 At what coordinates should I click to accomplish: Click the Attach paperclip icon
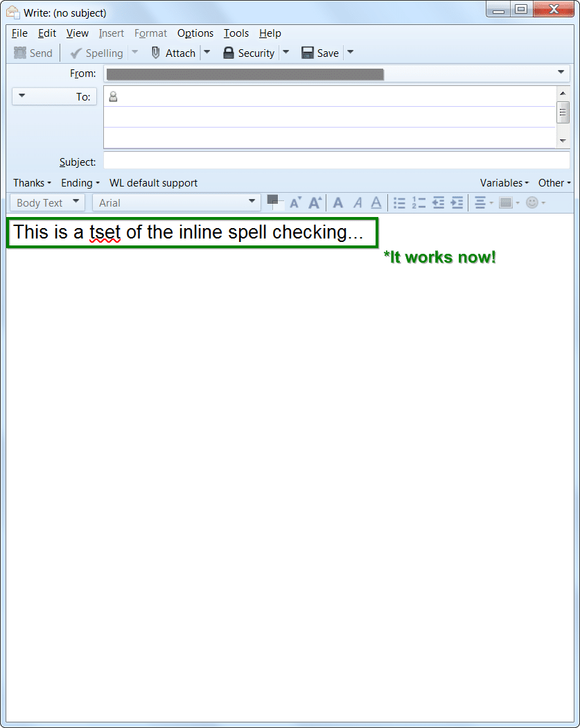156,53
